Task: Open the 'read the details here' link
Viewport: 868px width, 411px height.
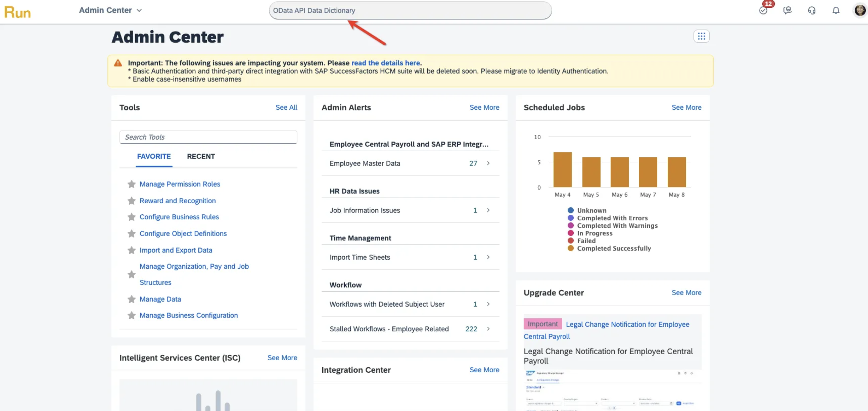Action: [385, 63]
